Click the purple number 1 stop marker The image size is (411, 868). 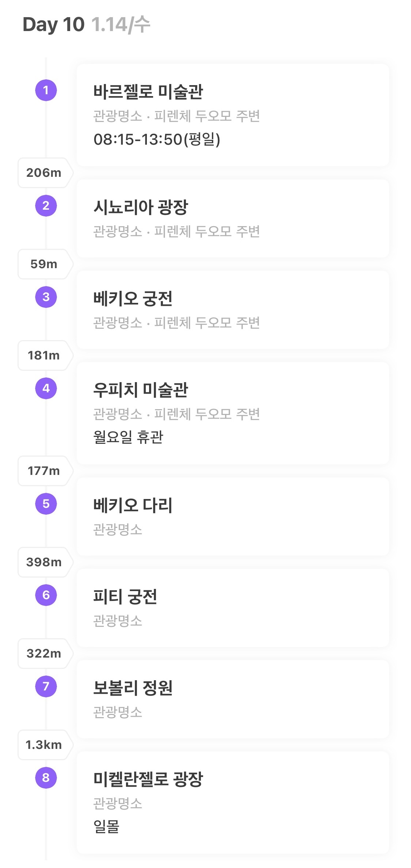point(46,90)
